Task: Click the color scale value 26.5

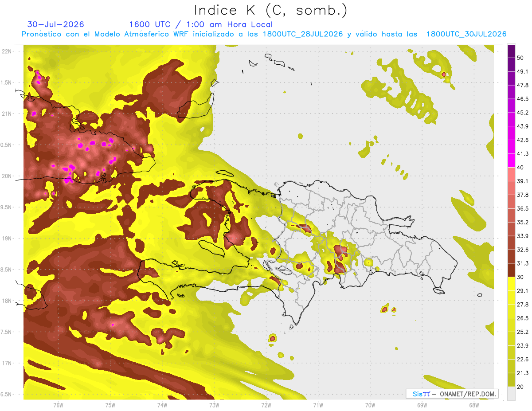Action: pyautogui.click(x=522, y=318)
